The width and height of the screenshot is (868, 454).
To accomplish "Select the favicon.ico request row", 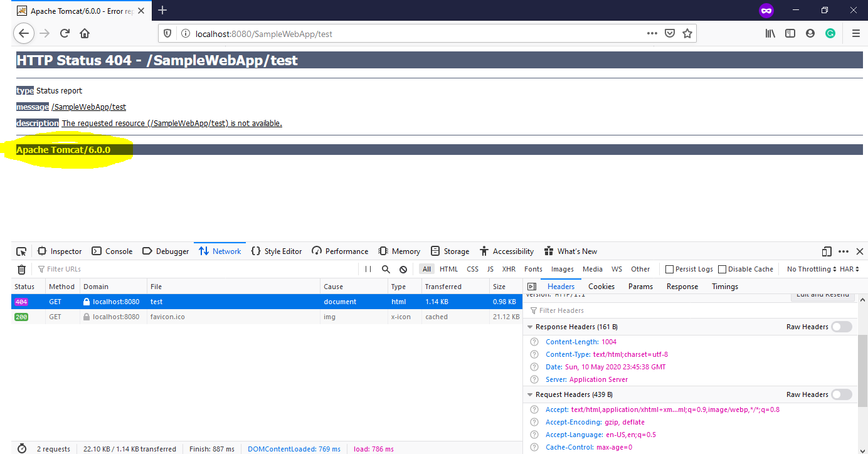I will [267, 317].
